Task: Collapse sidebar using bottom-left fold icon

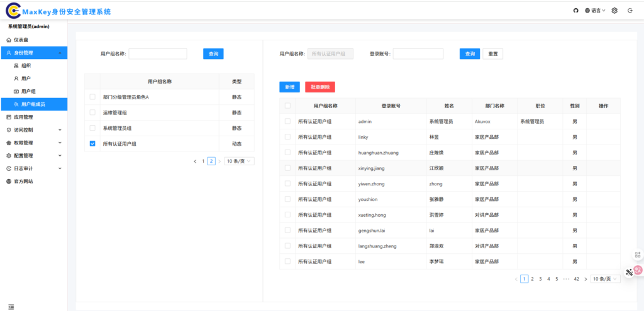Action: pos(11,306)
